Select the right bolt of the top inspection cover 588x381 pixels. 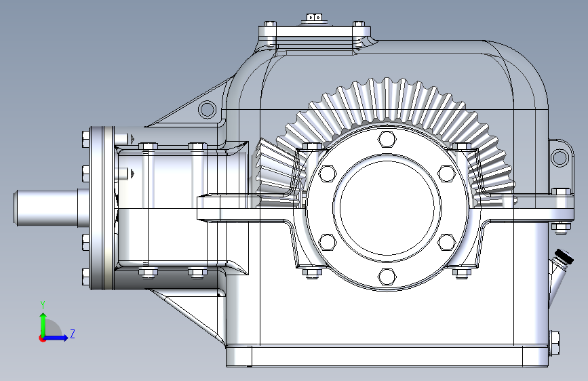359,24
